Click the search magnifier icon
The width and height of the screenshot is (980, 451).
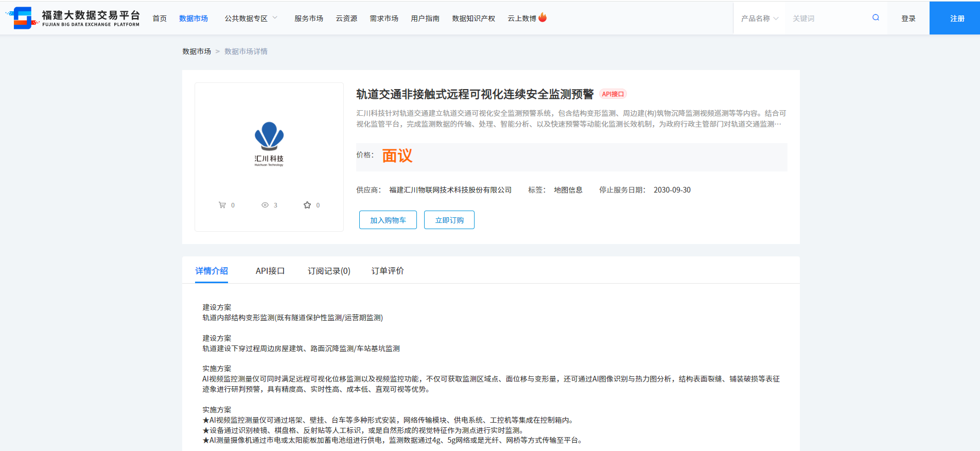click(x=876, y=18)
